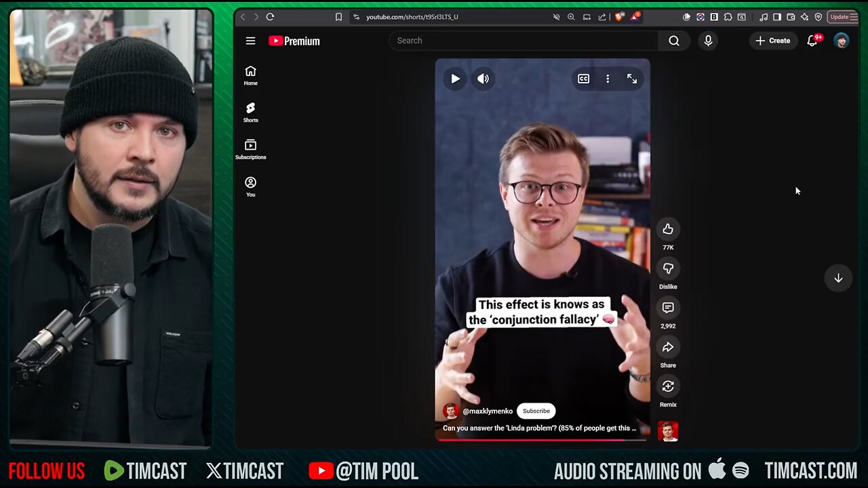
Task: Mute the Shorts video volume
Action: 483,79
